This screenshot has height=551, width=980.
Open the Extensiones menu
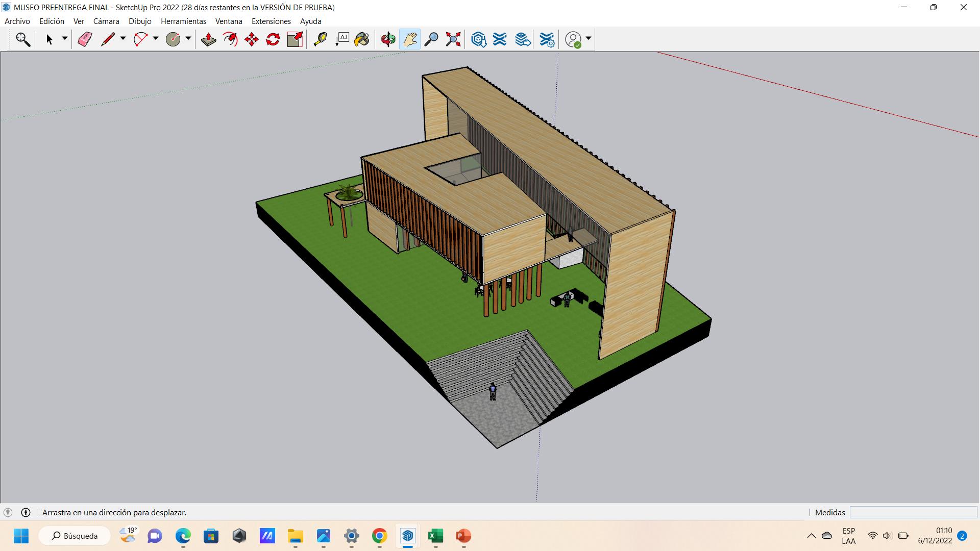pos(271,21)
